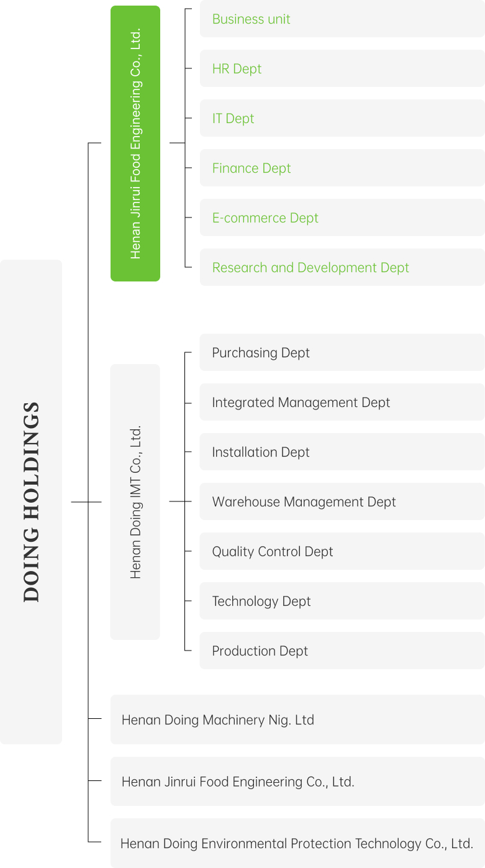The height and width of the screenshot is (868, 485).
Task: Select the Purchasing Dept box
Action: (342, 352)
